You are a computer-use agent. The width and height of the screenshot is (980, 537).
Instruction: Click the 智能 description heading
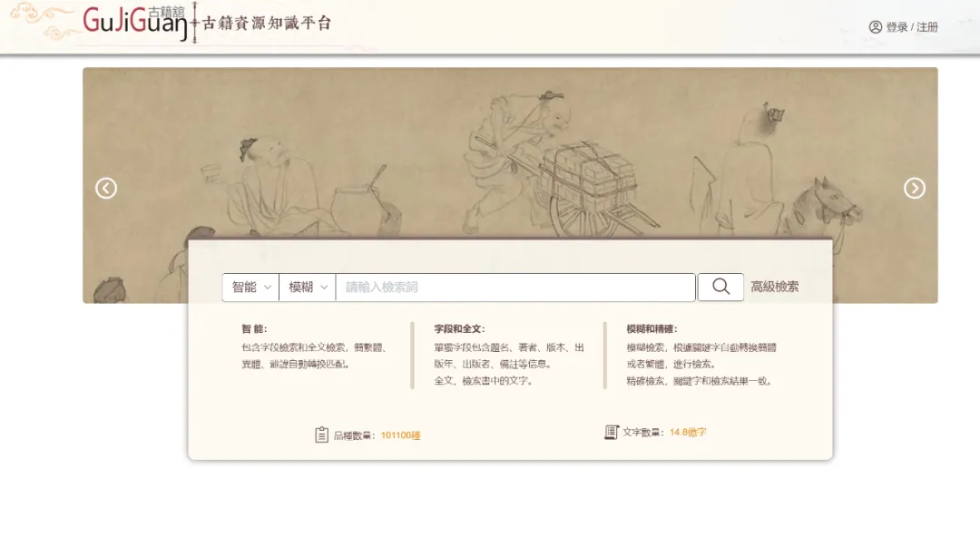tap(254, 329)
